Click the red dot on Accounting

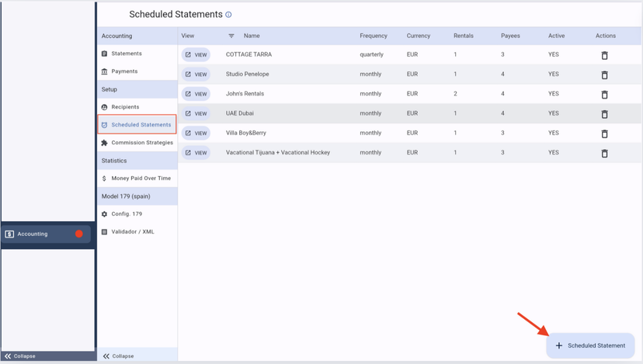point(78,234)
